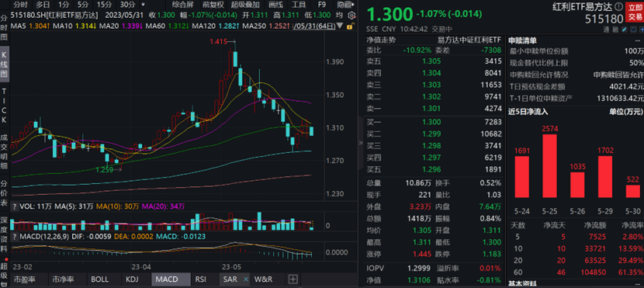Click the IOPV value 1.2999

click(x=419, y=269)
